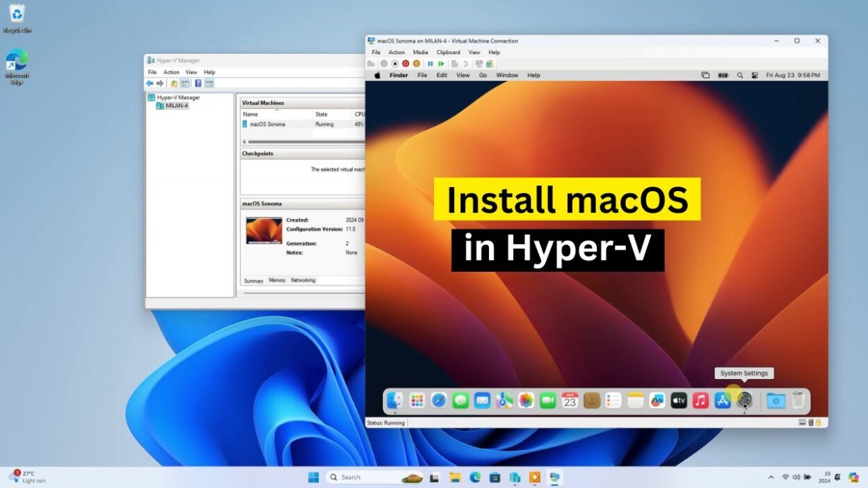Click the Apple menu logo
Screen dimensions: 868x488
click(x=378, y=75)
